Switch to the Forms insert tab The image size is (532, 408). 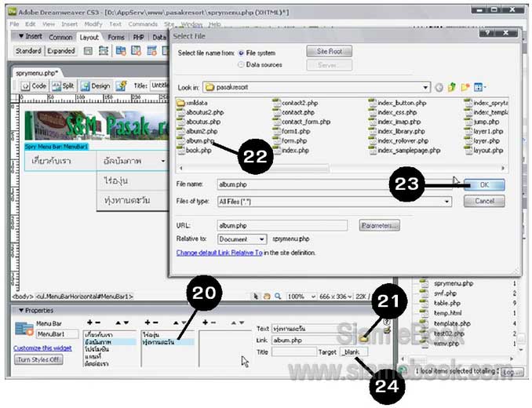[x=116, y=37]
